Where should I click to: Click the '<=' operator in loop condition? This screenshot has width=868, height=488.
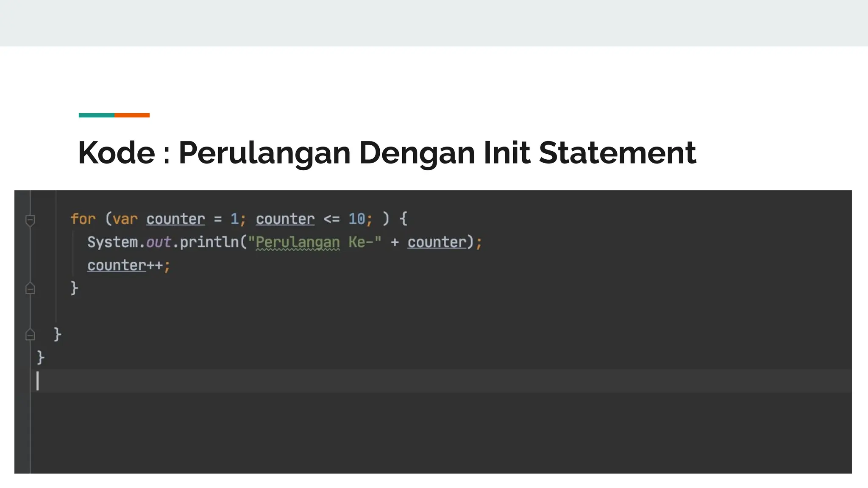coord(331,219)
